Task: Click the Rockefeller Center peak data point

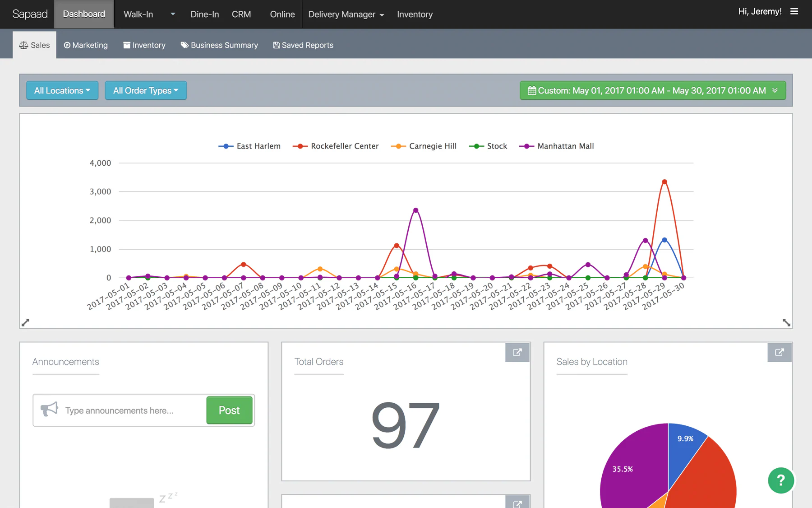Action: (x=664, y=182)
